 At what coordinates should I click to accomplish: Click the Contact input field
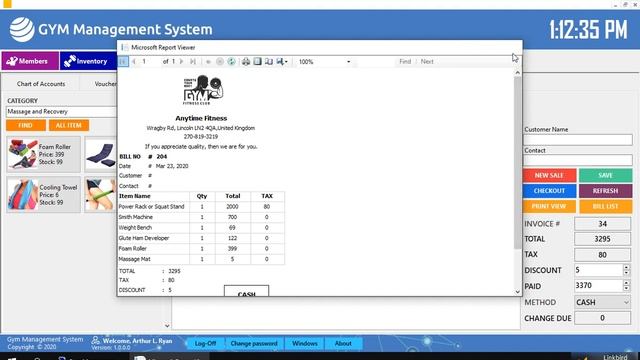578,160
